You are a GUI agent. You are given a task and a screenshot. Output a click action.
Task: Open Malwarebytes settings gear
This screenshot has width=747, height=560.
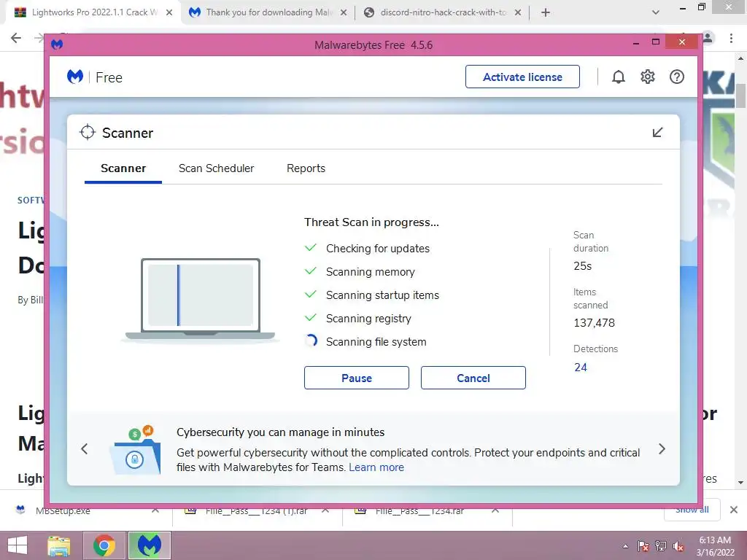(x=648, y=77)
